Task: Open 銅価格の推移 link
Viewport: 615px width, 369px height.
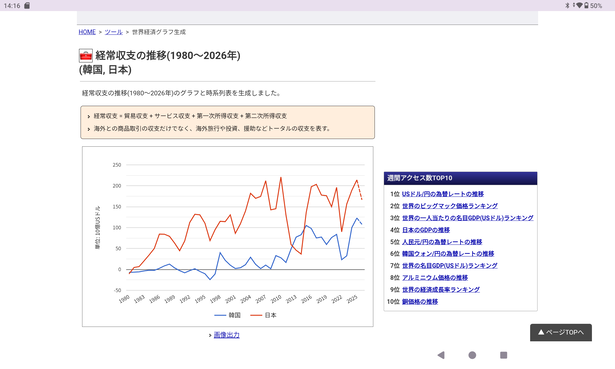Action: [x=420, y=302]
